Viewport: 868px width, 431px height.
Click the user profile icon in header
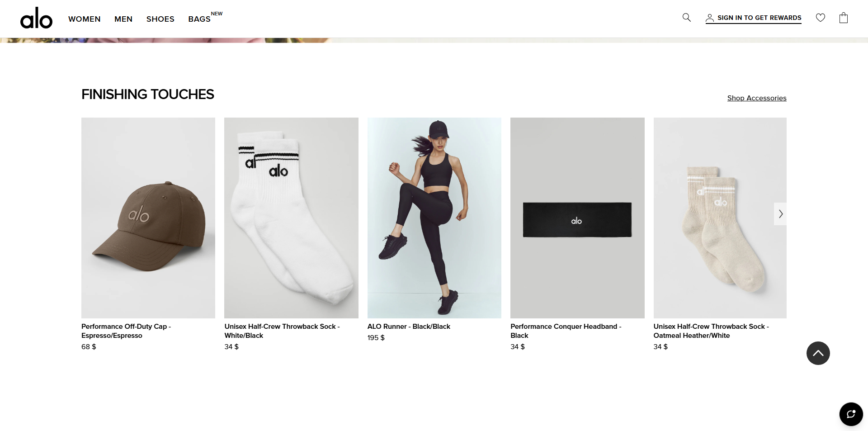(x=710, y=18)
